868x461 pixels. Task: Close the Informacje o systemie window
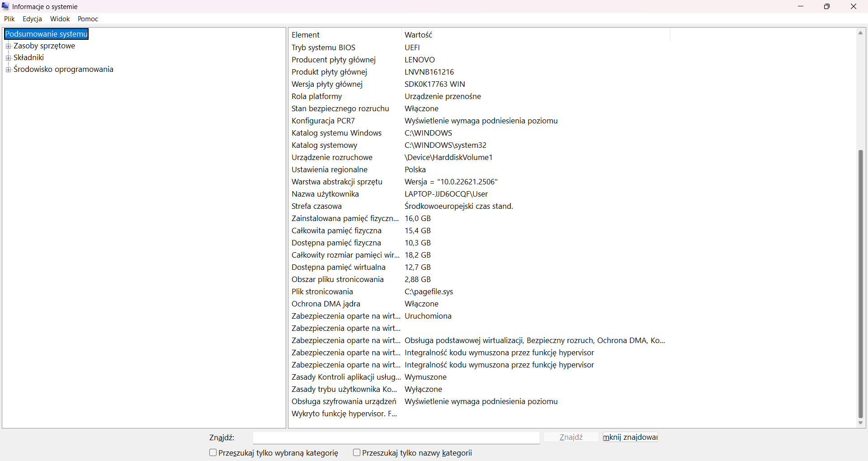854,6
